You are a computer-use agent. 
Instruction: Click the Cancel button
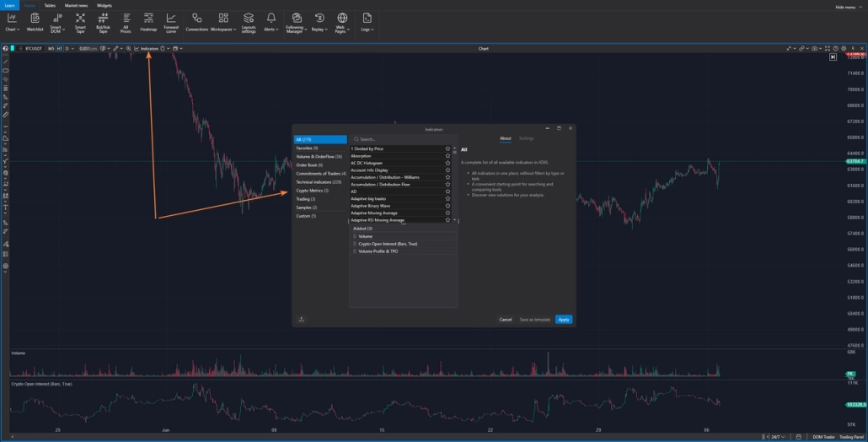[506, 320]
